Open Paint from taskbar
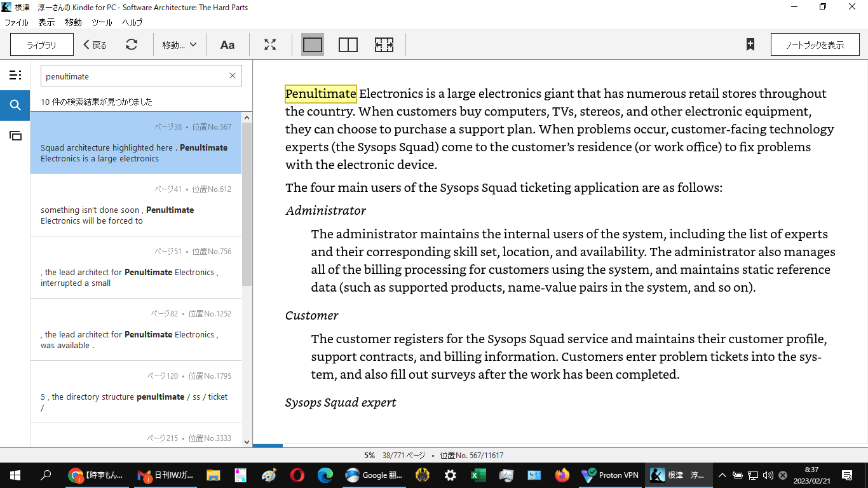868x488 pixels. point(269,475)
